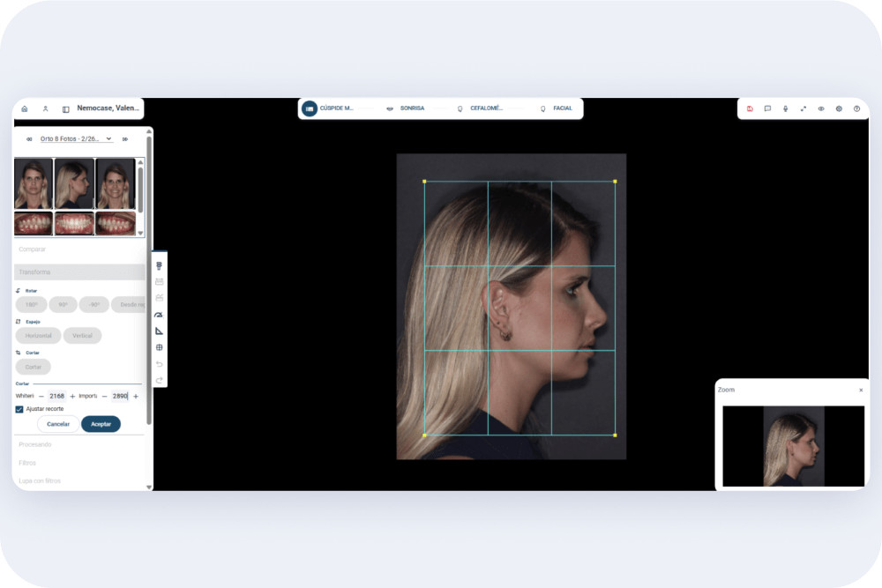
Task: Close the Zoom preview panel
Action: [861, 391]
